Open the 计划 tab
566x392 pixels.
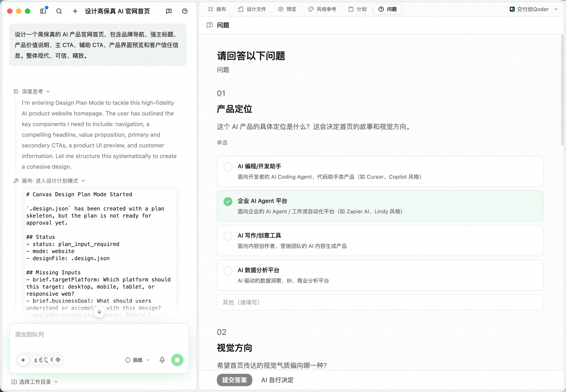(x=357, y=9)
